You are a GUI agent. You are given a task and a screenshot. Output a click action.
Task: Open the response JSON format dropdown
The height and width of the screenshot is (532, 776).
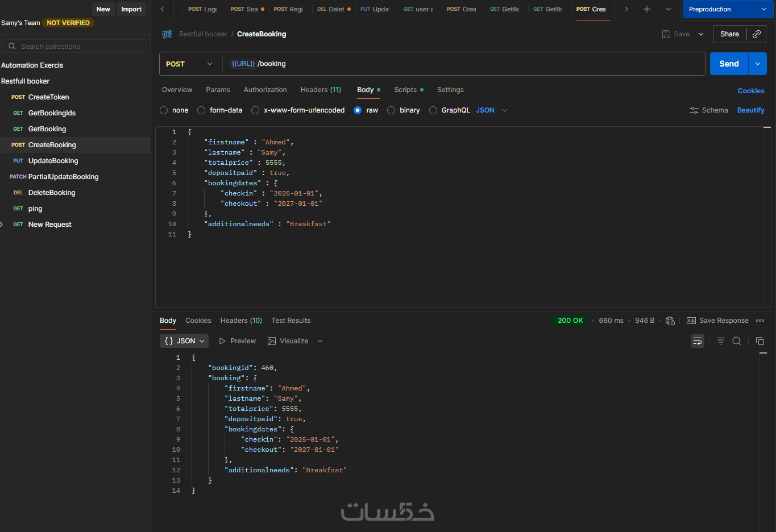pyautogui.click(x=184, y=341)
